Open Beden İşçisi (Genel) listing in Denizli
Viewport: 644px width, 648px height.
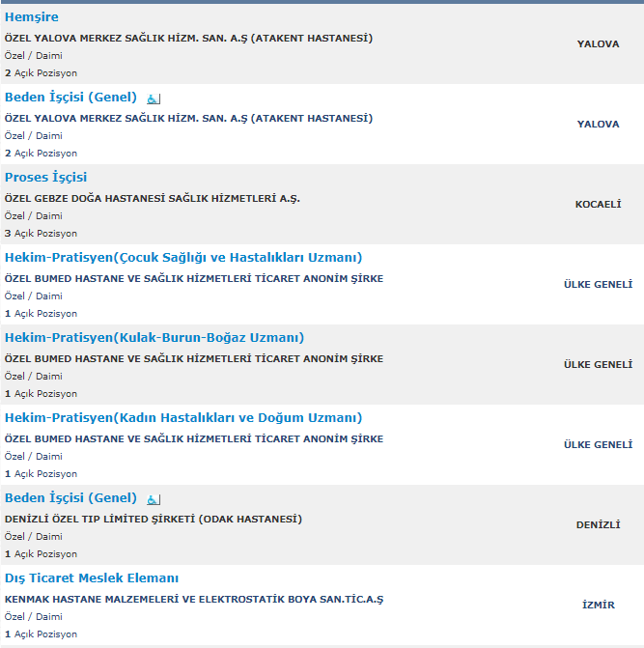(70, 498)
